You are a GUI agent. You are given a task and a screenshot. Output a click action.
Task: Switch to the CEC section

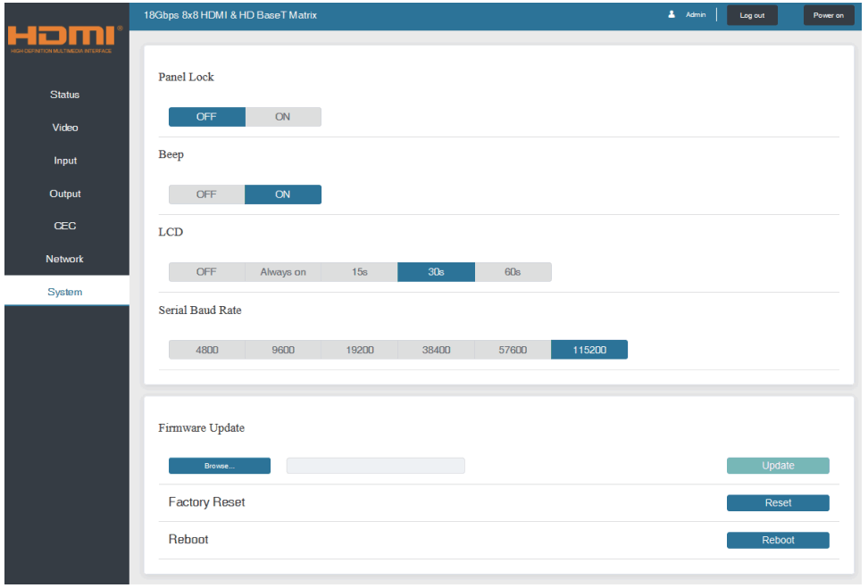click(x=64, y=226)
